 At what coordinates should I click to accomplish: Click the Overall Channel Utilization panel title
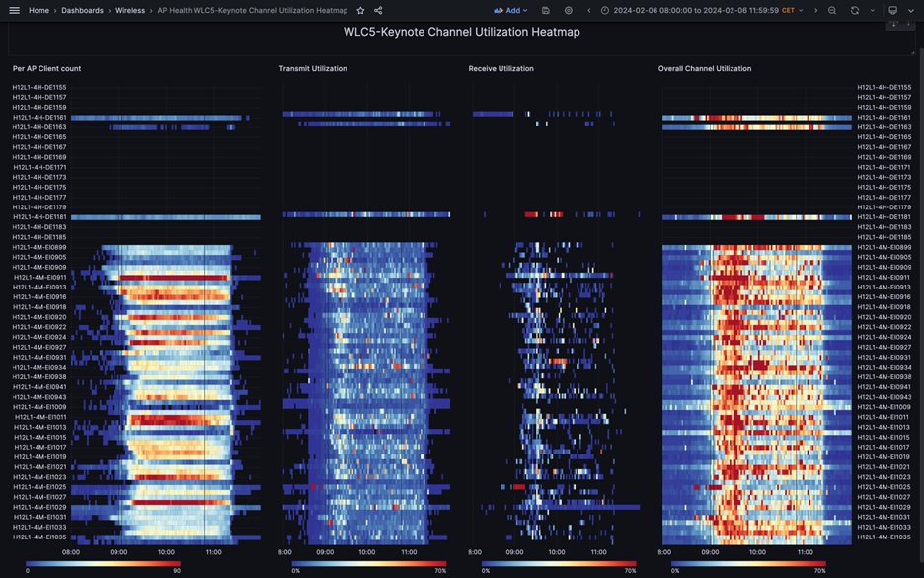(705, 69)
